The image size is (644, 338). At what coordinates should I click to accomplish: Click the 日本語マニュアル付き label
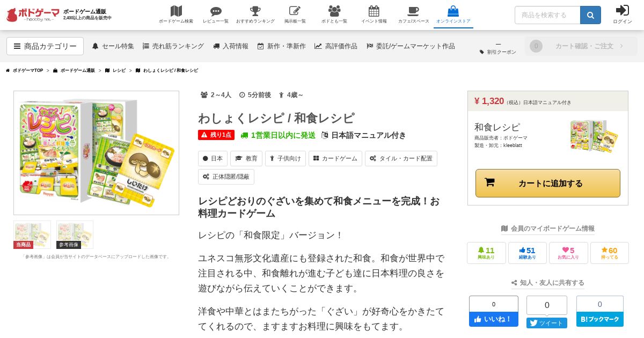(364, 135)
